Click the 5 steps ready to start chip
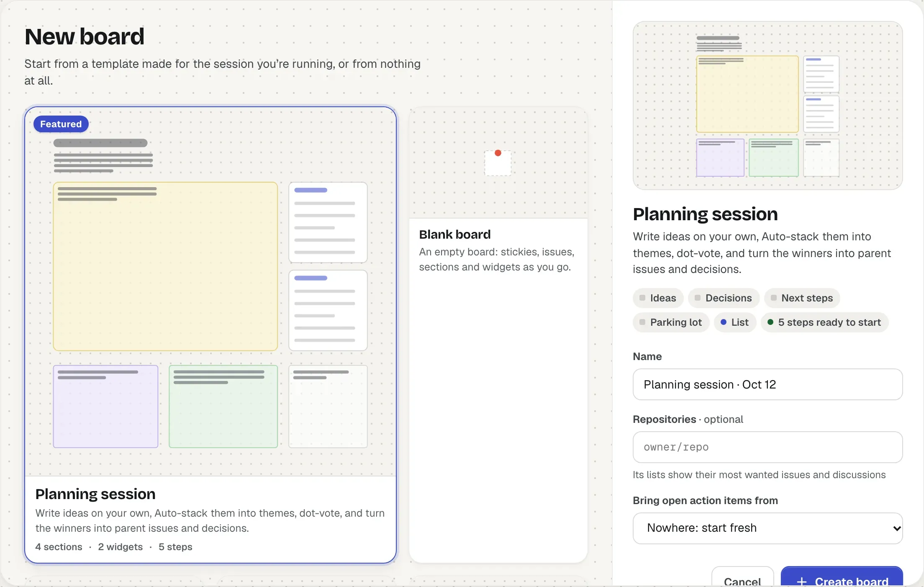The image size is (924, 587). point(824,322)
